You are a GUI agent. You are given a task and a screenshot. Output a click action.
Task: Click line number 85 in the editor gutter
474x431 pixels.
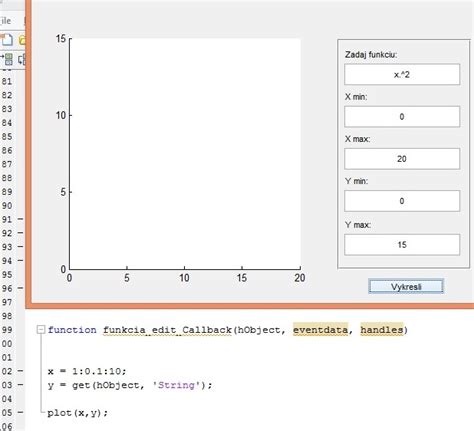tap(7, 136)
